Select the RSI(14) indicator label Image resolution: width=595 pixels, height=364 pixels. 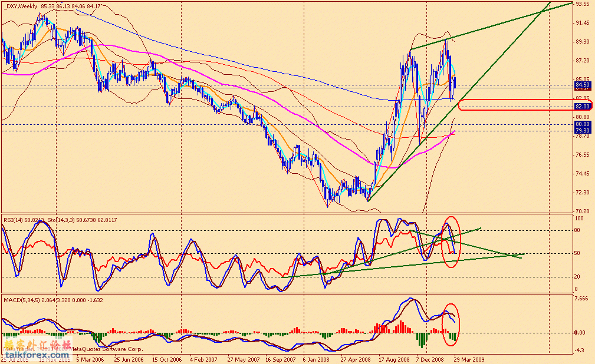pos(14,220)
